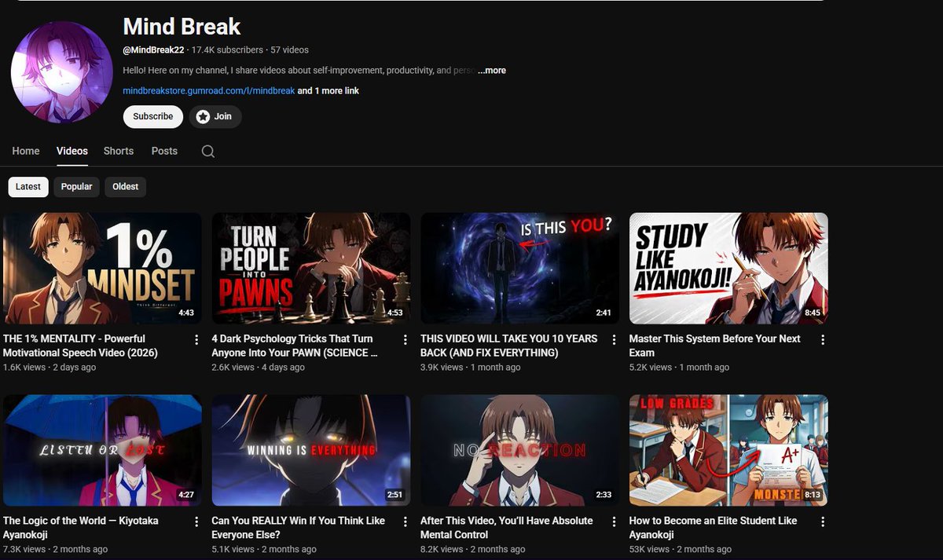Open options menu for THIS VIDEO WILL TAKE YOU 10 YEARS BACK
The height and width of the screenshot is (560, 943).
614,339
